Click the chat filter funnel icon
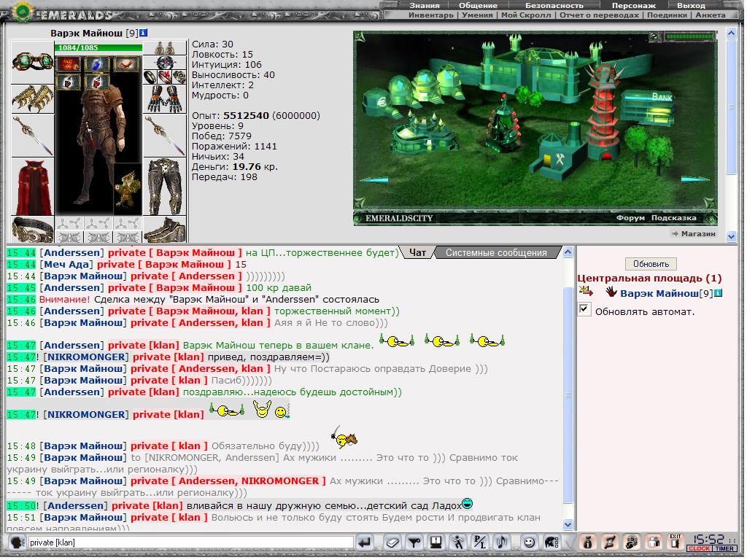 [414, 542]
